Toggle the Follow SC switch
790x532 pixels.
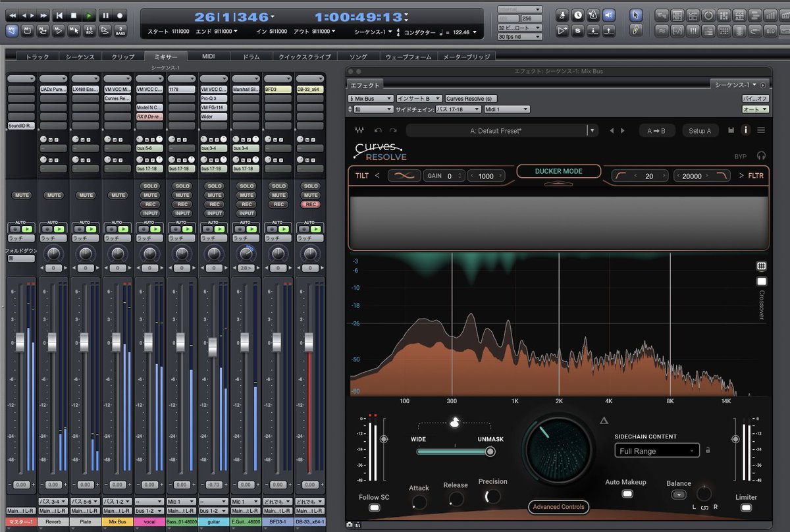(374, 508)
